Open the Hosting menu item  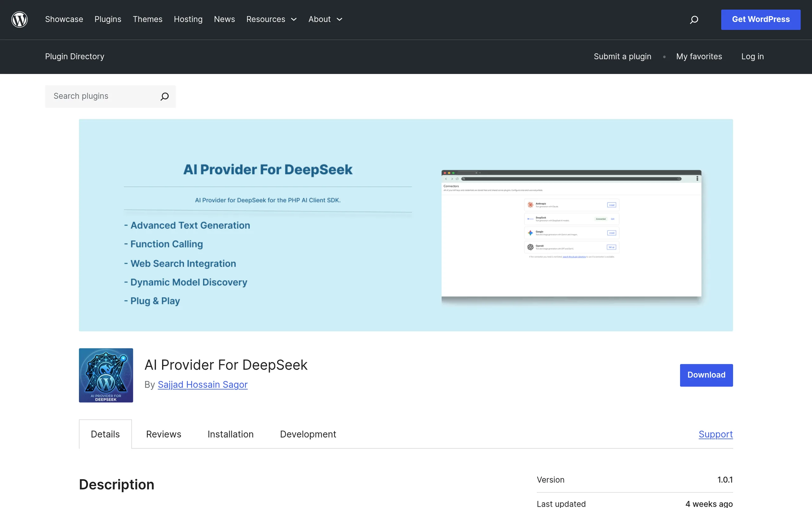pos(188,19)
